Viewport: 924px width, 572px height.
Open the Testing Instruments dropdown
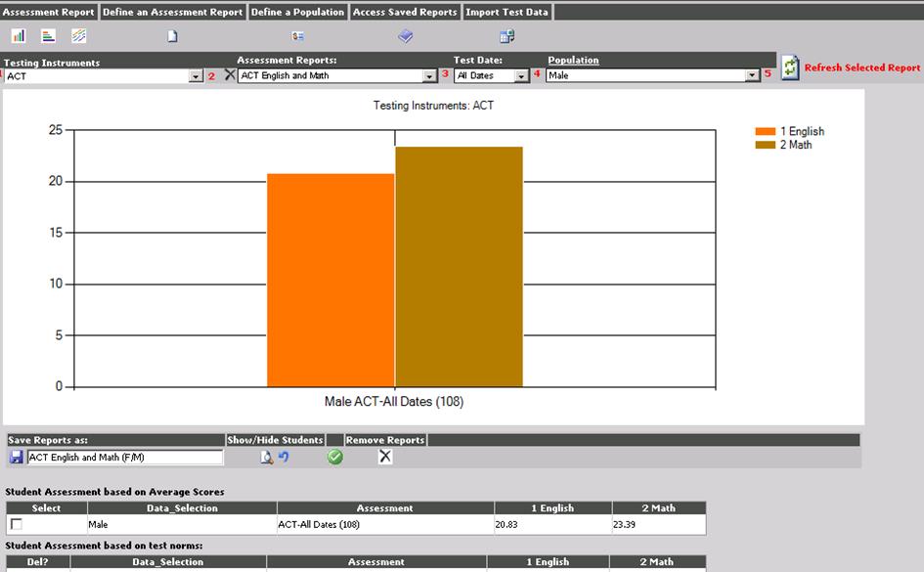point(196,76)
